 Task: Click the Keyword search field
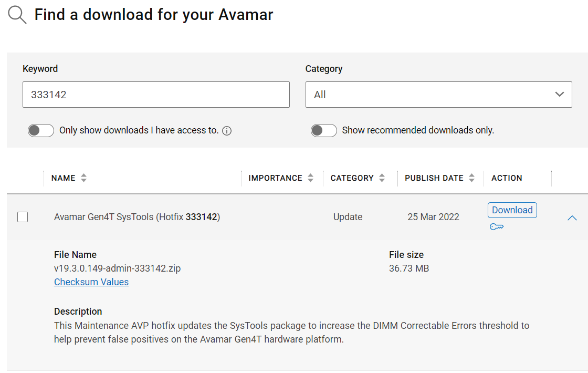pyautogui.click(x=156, y=95)
